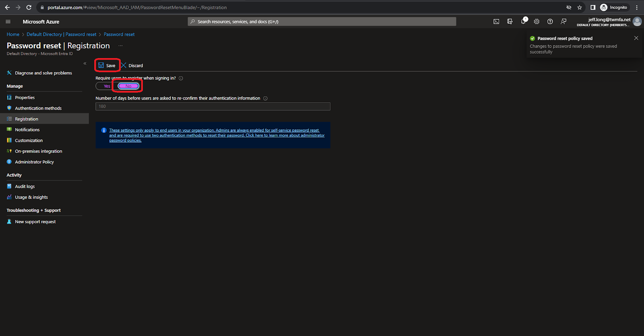644x336 pixels.
Task: Click jeff.long@twmfa.net account name
Action: [609, 19]
